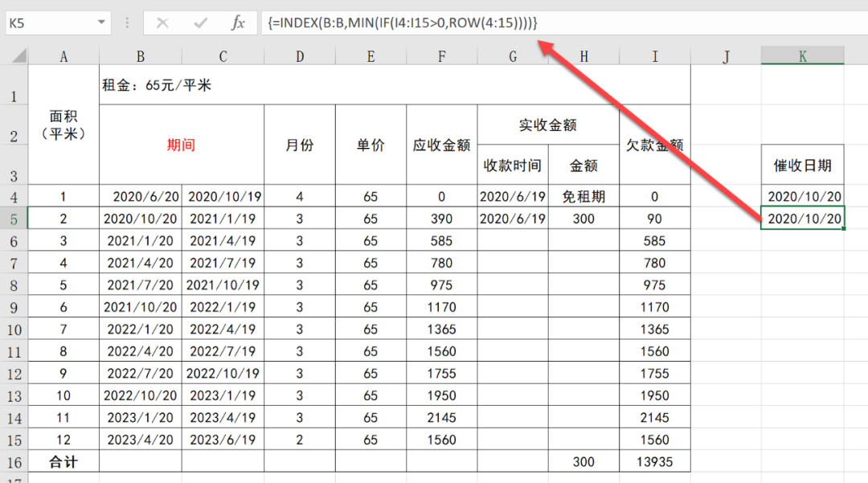The image size is (868, 483).
Task: Click the '免租期' cell
Action: (583, 196)
